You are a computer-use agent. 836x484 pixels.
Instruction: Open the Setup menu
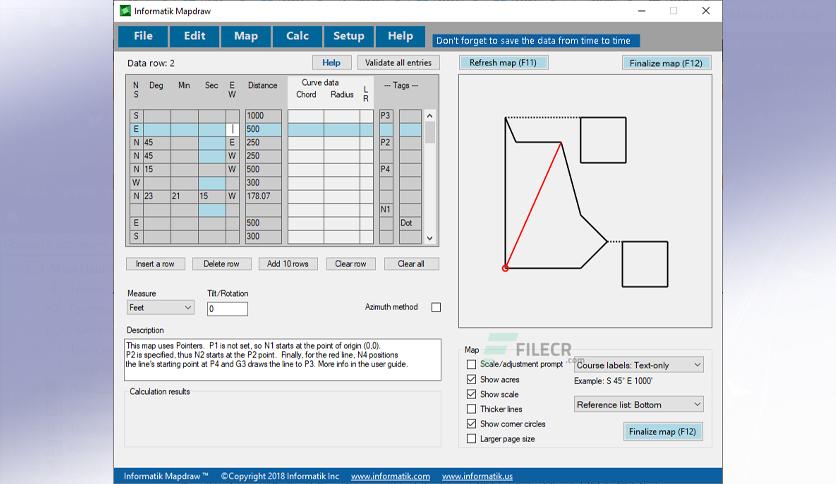349,36
